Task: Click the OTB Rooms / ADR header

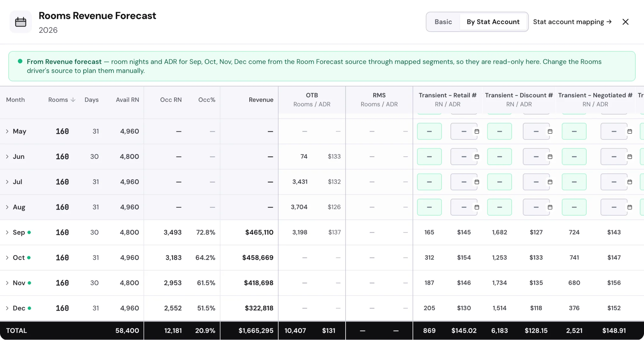Action: tap(312, 100)
